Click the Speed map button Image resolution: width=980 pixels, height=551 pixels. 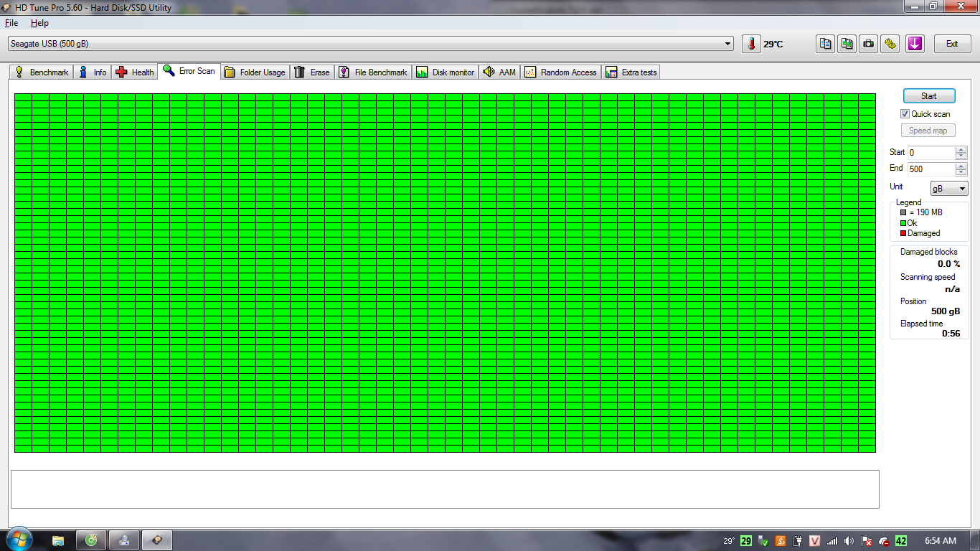tap(928, 131)
